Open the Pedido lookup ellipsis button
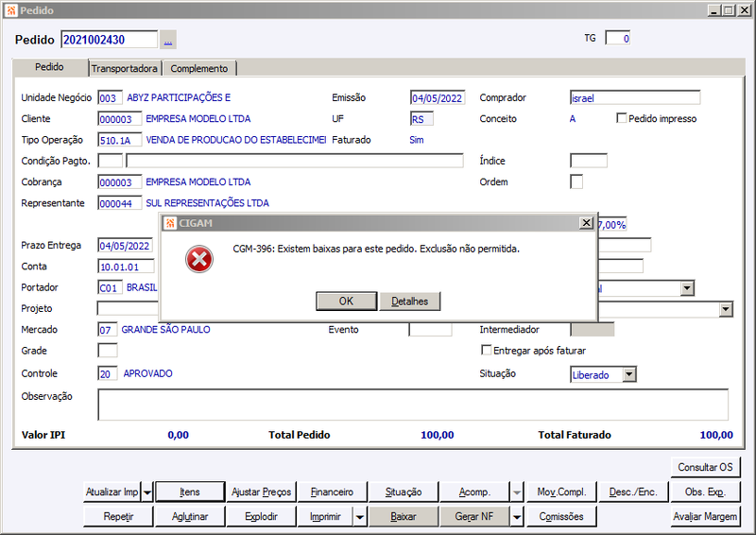The image size is (756, 535). pyautogui.click(x=168, y=40)
